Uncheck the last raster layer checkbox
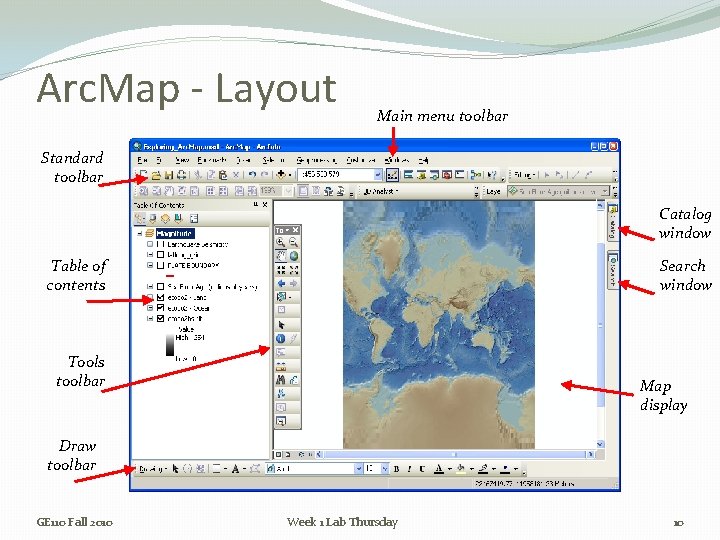Screen dimensions: 720x540 [160, 318]
